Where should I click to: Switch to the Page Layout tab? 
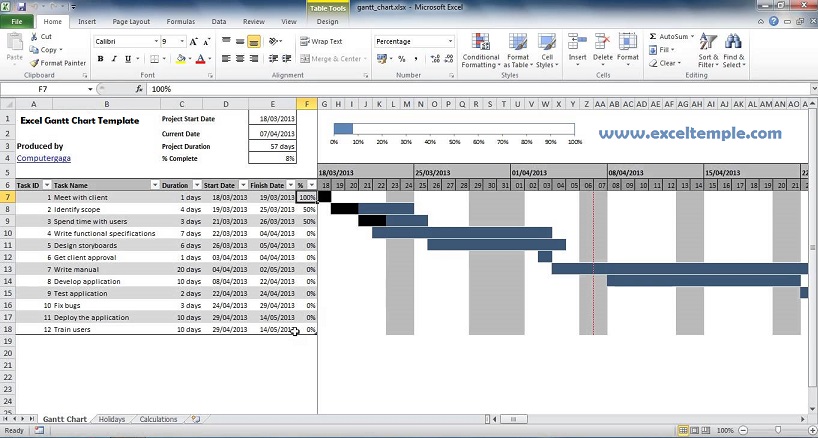131,21
